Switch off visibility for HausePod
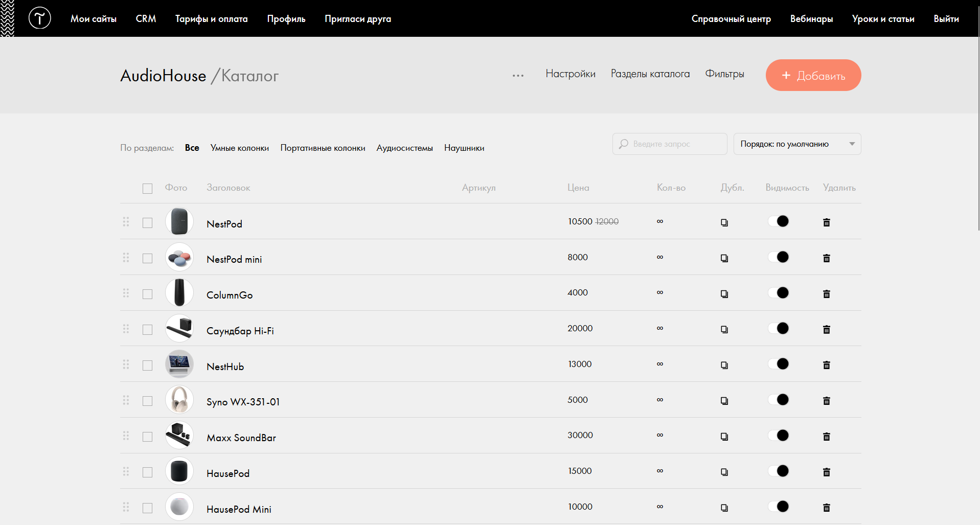This screenshot has width=980, height=525. (779, 471)
